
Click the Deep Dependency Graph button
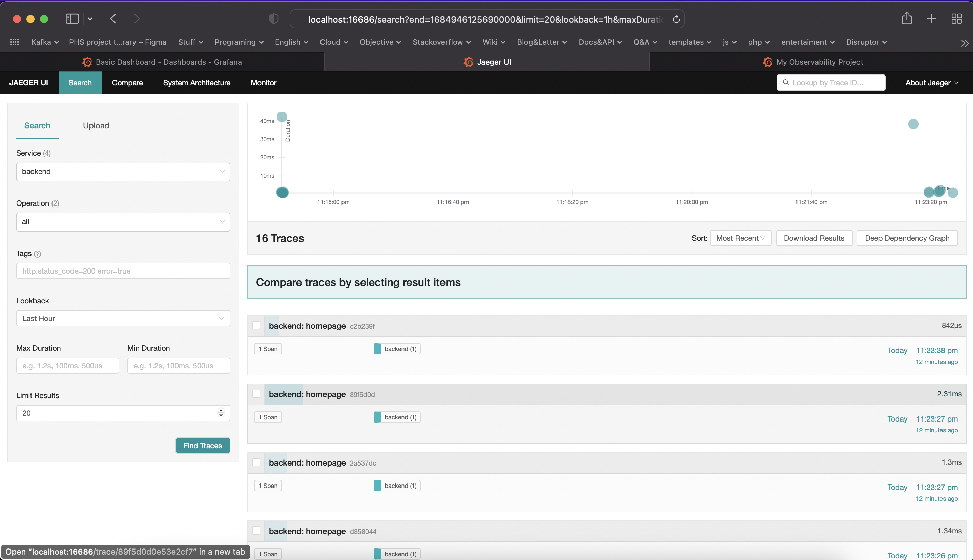(x=907, y=238)
